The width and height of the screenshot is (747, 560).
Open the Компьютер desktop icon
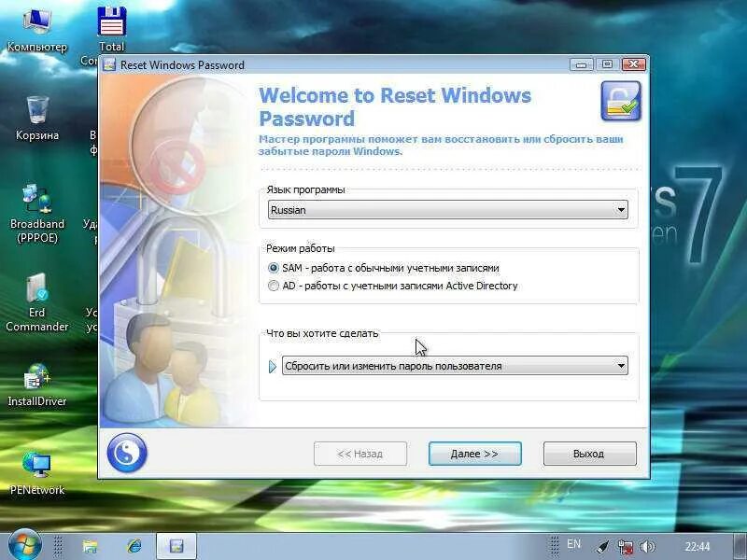click(36, 29)
